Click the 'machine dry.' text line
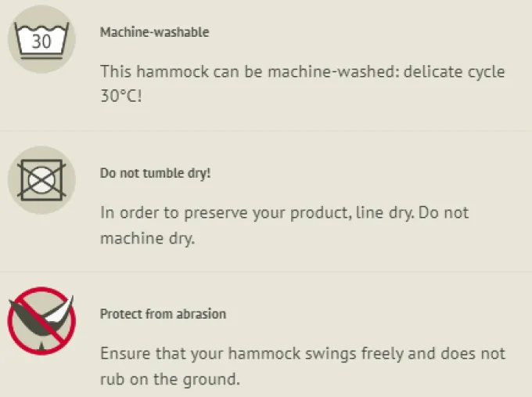The height and width of the screenshot is (397, 532). [x=148, y=238]
